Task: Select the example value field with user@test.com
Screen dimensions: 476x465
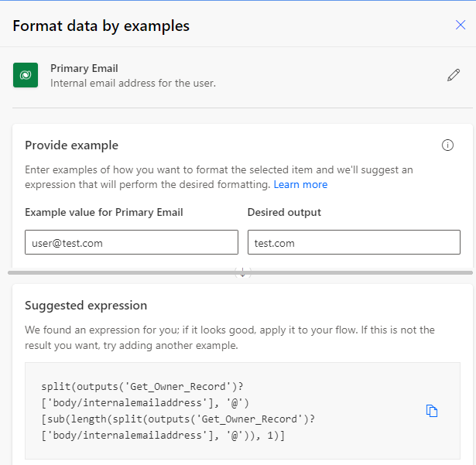Action: coord(132,242)
